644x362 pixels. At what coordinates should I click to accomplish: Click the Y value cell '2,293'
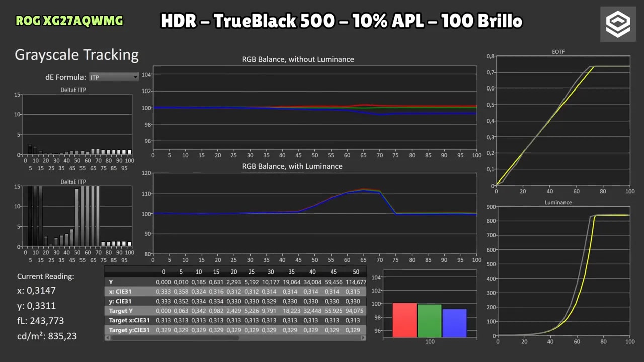click(234, 282)
